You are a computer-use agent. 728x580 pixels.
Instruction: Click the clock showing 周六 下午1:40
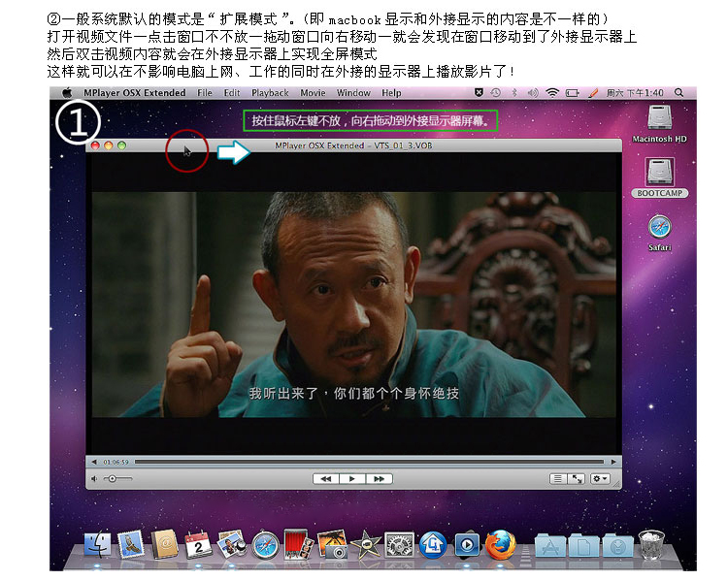[x=635, y=93]
